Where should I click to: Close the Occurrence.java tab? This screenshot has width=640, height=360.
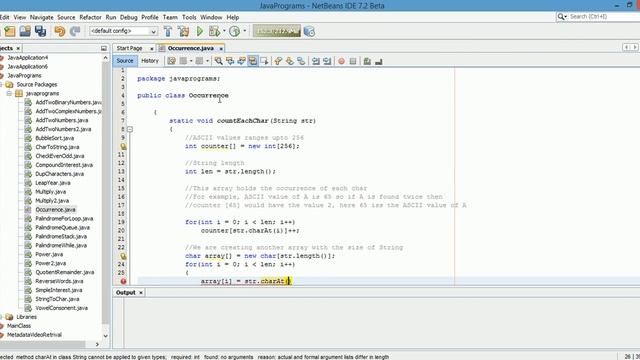tap(221, 49)
